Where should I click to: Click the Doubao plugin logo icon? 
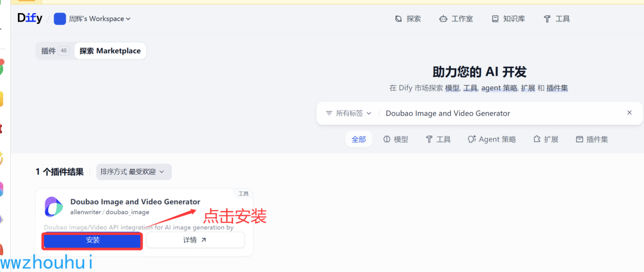pos(54,207)
